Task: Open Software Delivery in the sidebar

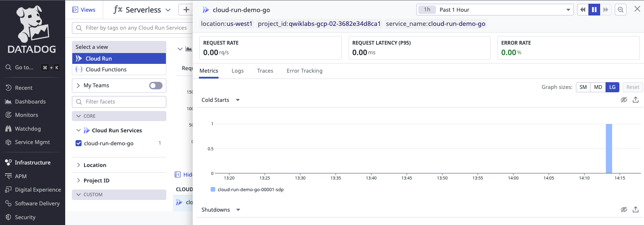Action: pyautogui.click(x=32, y=203)
